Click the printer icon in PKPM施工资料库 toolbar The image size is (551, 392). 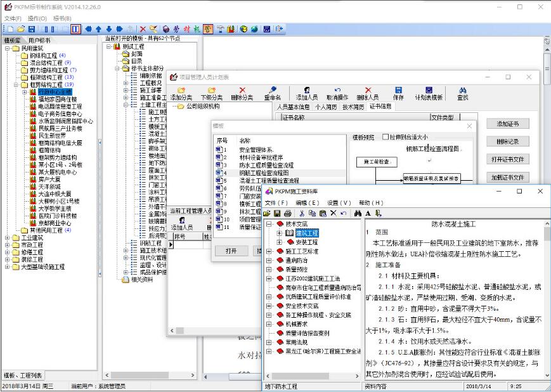(287, 213)
